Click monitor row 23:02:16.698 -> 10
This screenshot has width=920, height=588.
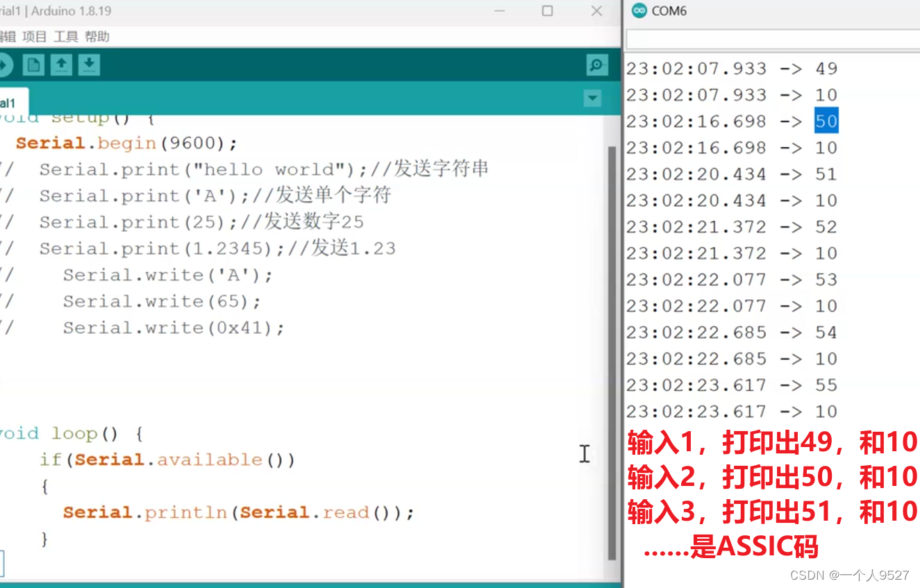pyautogui.click(x=732, y=148)
